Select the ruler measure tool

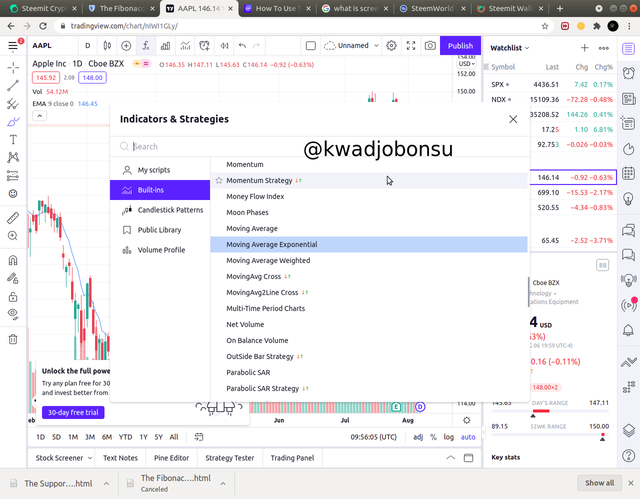pyautogui.click(x=13, y=218)
